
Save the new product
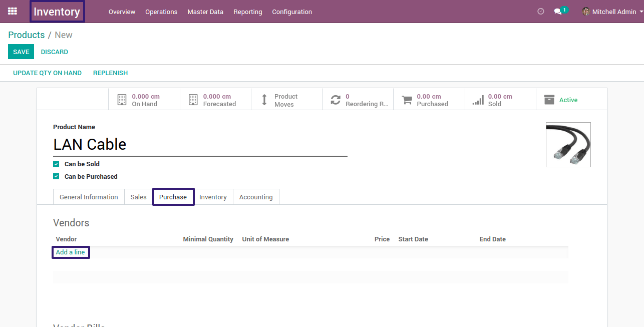pos(21,52)
